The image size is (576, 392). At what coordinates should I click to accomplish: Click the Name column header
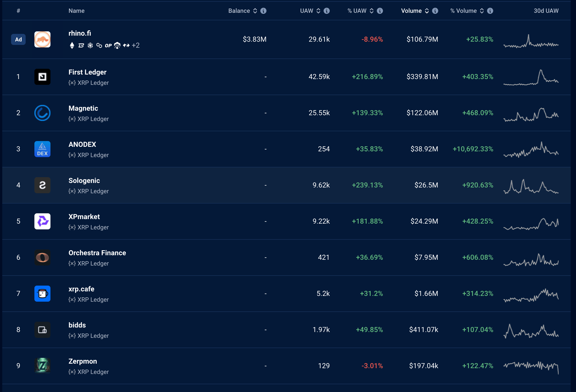(76, 11)
